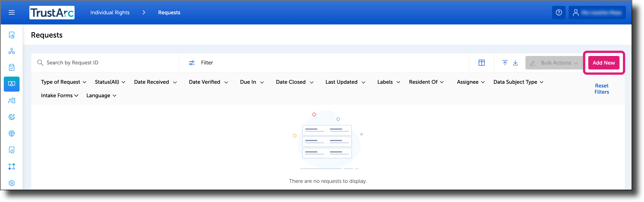This screenshot has width=644, height=202.
Task: Open sidebar Settings gear
Action: tap(11, 183)
